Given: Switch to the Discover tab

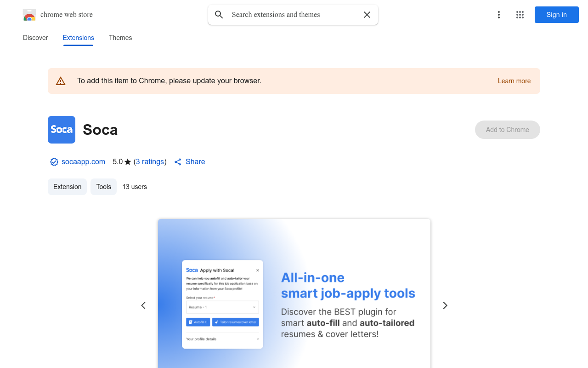Looking at the screenshot, I should click(35, 38).
